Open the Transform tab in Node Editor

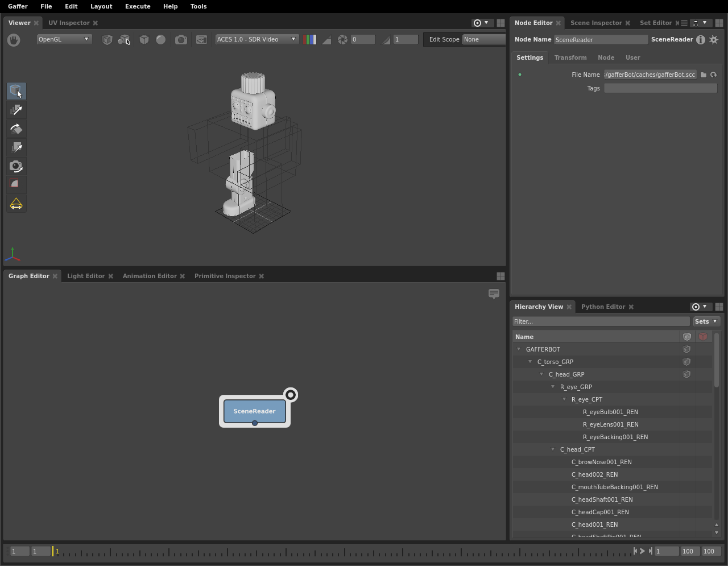click(570, 57)
